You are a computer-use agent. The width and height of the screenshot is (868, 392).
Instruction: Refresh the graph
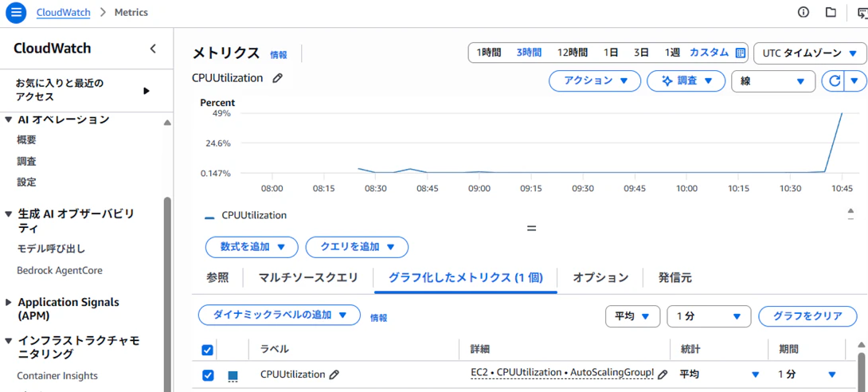[x=833, y=80]
